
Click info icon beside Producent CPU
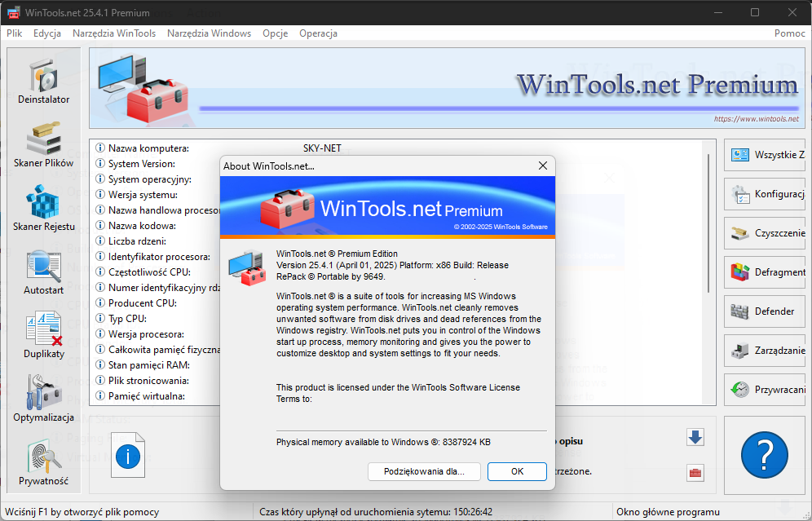100,303
